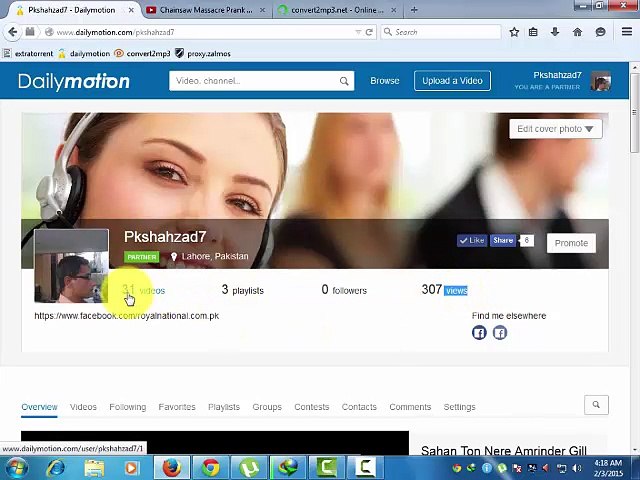Viewport: 640px width, 480px height.
Task: Click the first Facebook icon under Find me elsewhere
Action: click(x=479, y=333)
